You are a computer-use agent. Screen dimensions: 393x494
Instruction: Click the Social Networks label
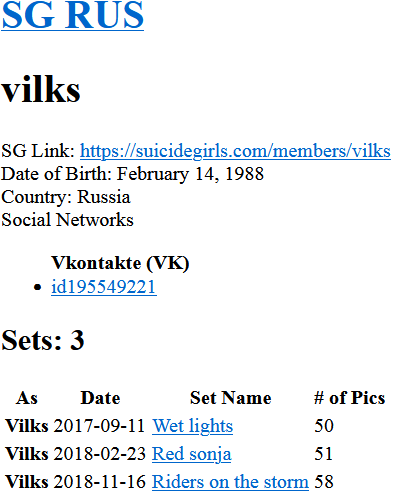pyautogui.click(x=67, y=220)
